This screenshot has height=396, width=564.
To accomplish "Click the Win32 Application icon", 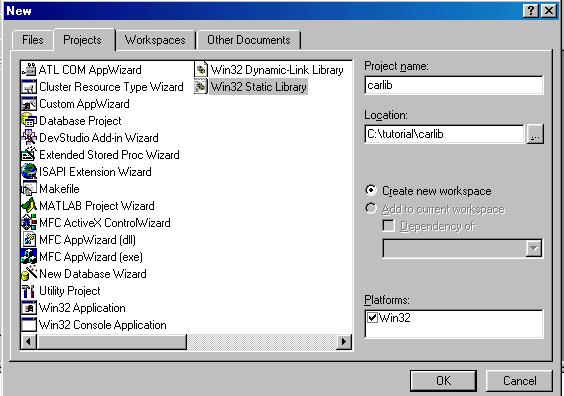I will coord(29,308).
